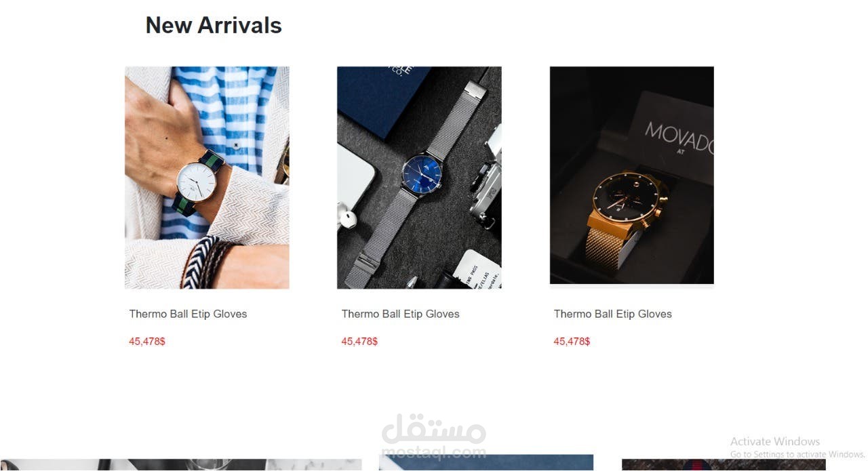Click the 45,478$ price below gold Movado watch
Image resolution: width=868 pixels, height=471 pixels.
click(572, 342)
